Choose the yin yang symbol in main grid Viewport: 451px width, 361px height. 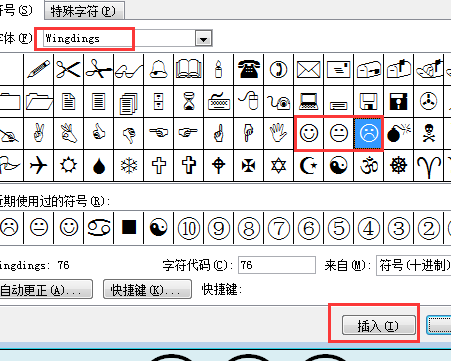pos(339,165)
